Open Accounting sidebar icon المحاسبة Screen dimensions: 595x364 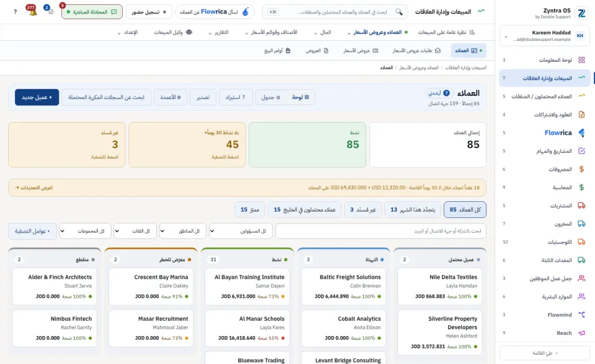click(581, 188)
